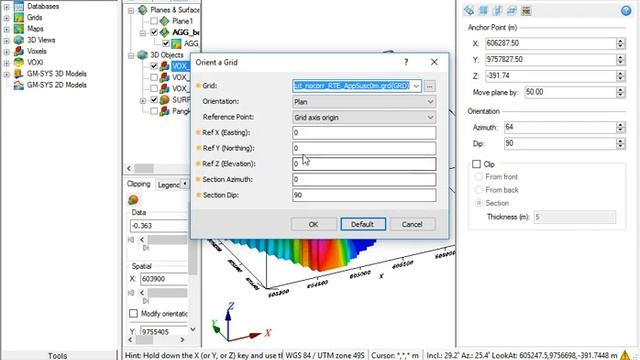Click fourth plane icon in right toolbar
This screenshot has height=360, width=640.
click(x=512, y=11)
